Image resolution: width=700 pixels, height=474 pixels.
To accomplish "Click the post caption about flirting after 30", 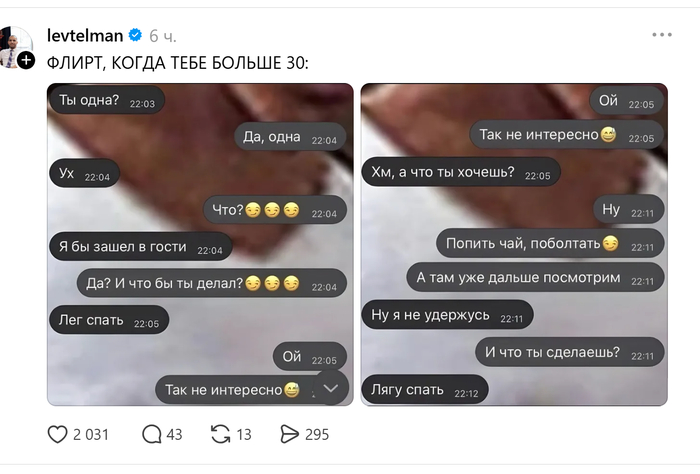I will (178, 63).
